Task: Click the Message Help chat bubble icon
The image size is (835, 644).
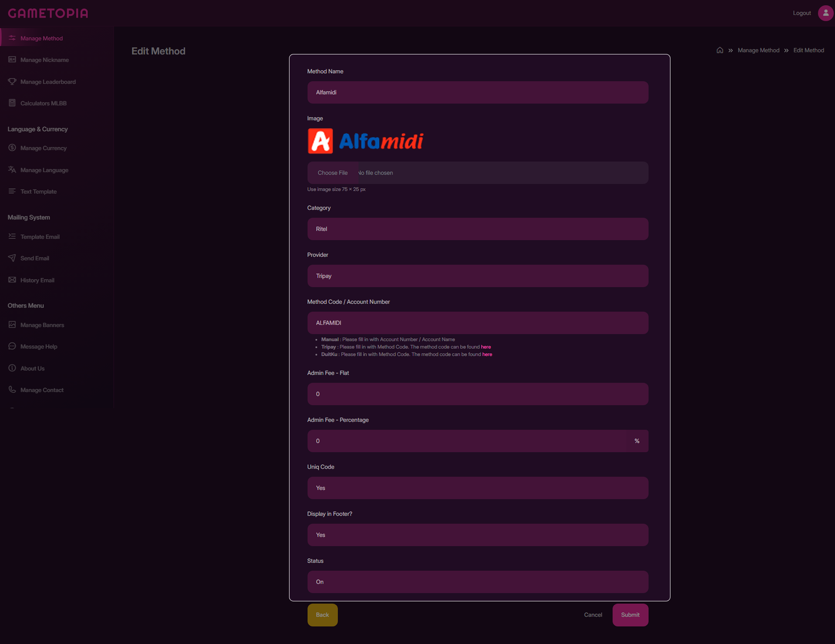Action: [x=12, y=346]
